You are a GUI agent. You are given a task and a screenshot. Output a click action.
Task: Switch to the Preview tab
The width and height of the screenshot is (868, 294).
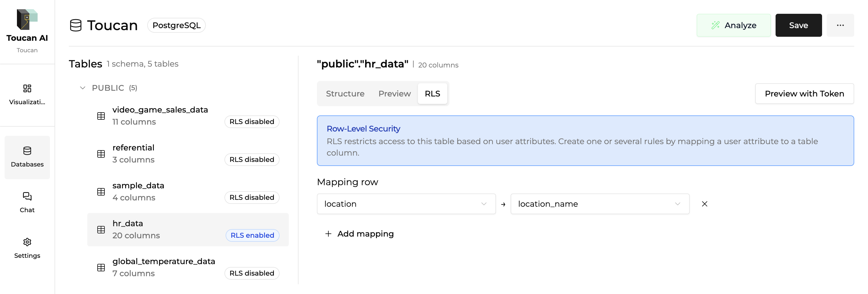(394, 94)
